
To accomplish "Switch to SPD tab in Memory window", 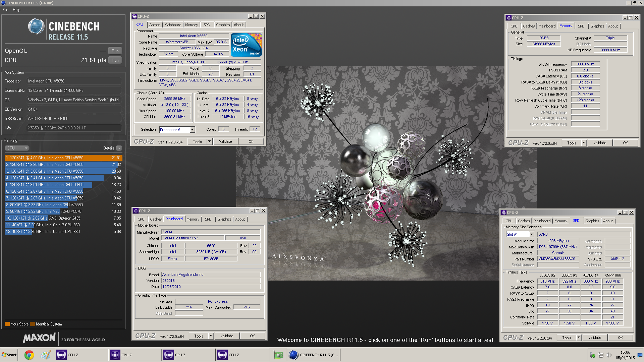I will point(581,26).
